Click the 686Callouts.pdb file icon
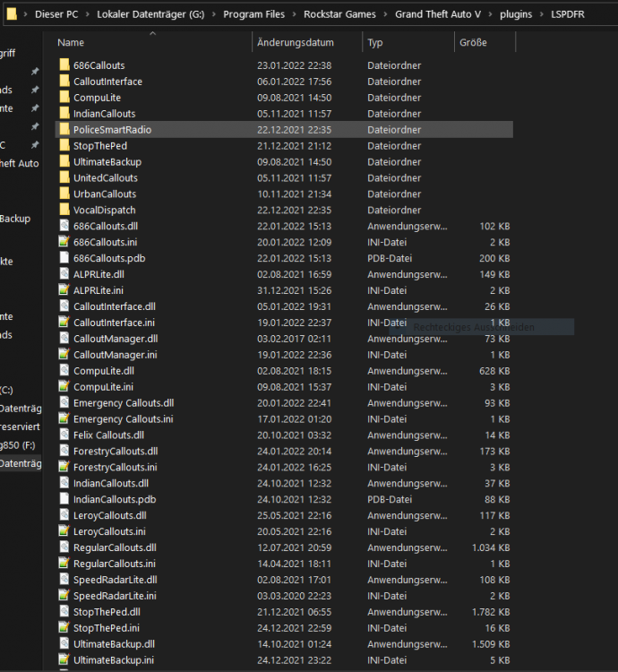Screen dimensions: 618x672 point(64,258)
